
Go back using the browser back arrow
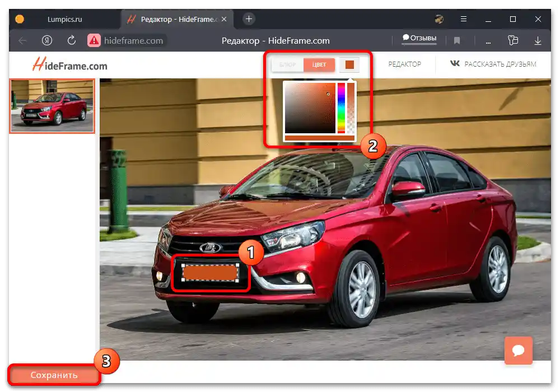22,41
